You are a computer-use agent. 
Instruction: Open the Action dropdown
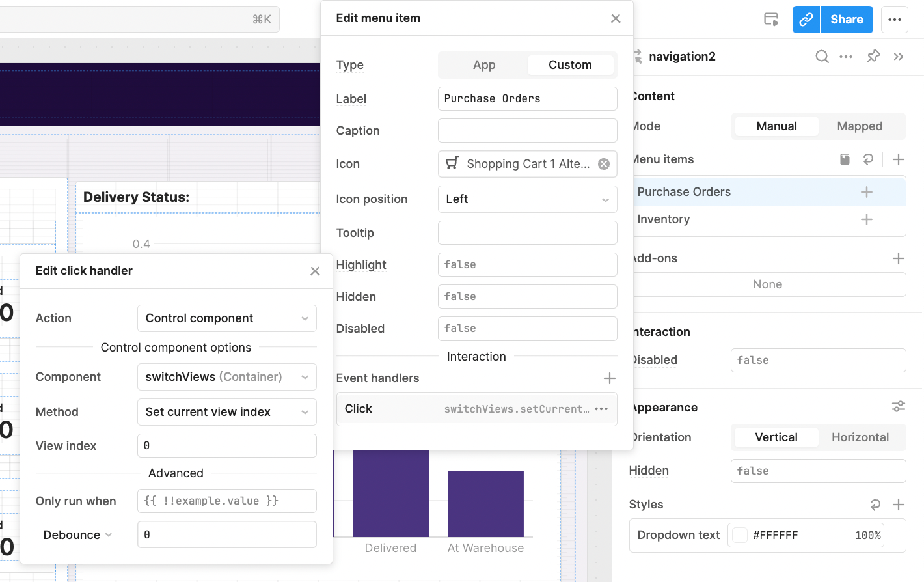226,318
